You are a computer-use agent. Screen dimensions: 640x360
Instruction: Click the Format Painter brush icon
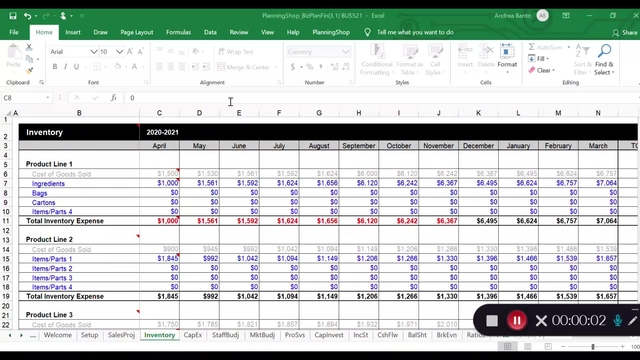(x=29, y=71)
